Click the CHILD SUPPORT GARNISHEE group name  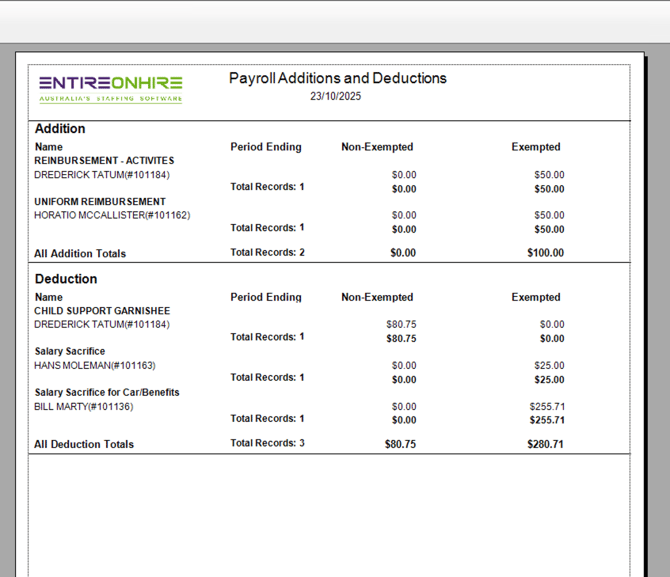point(102,311)
